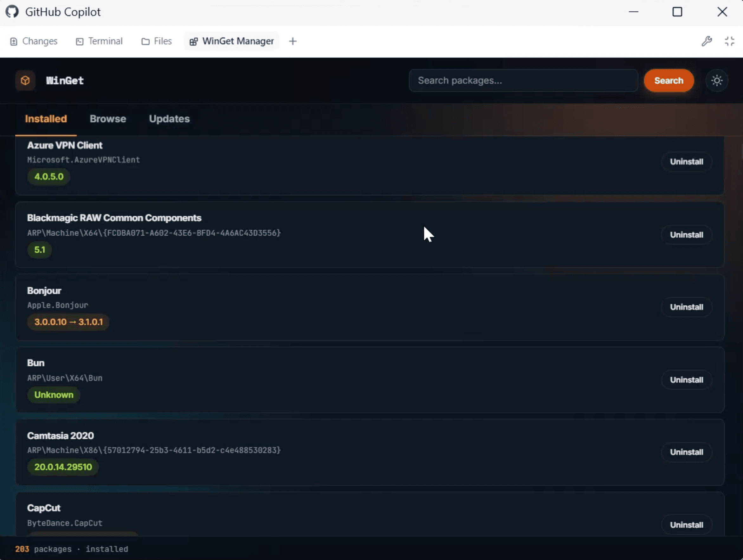Open the Browse packages tab
Screen dimensions: 743x560
click(x=108, y=119)
